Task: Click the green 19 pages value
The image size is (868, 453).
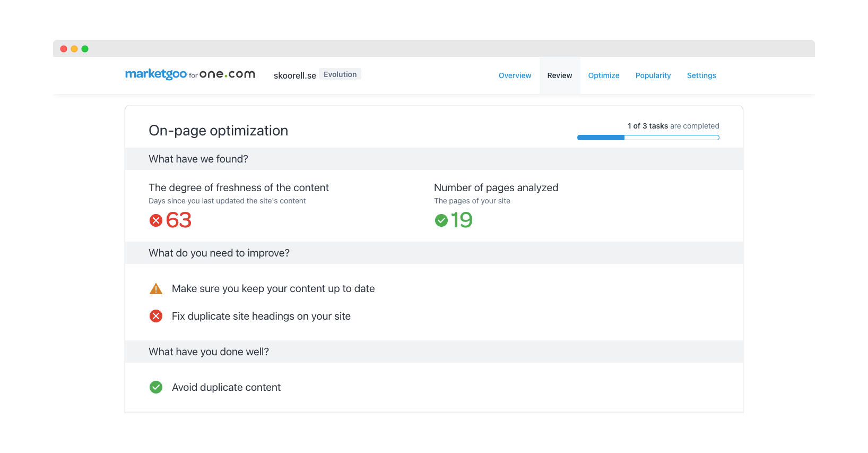Action: [462, 220]
